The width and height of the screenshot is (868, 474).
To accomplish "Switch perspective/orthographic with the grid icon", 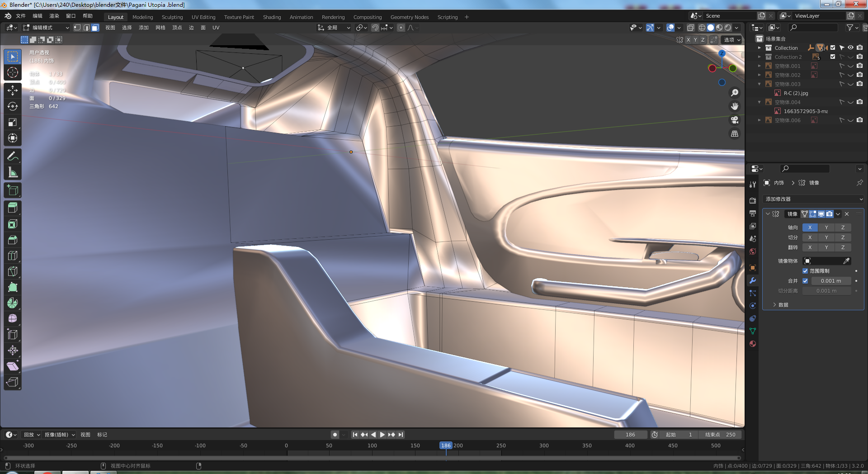I will [735, 133].
